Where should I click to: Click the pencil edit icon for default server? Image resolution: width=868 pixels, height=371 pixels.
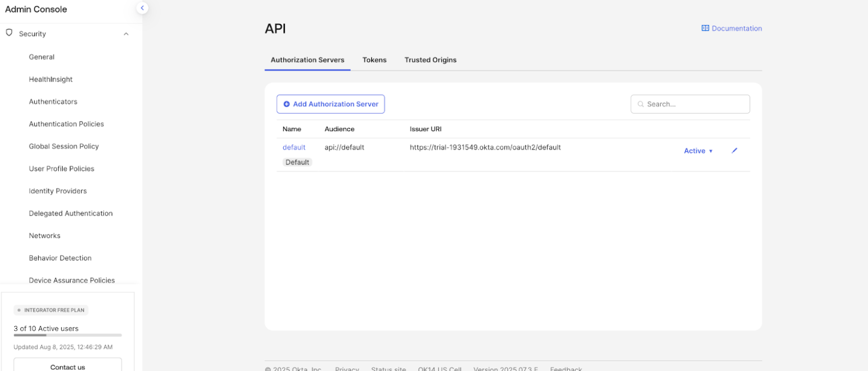point(734,151)
